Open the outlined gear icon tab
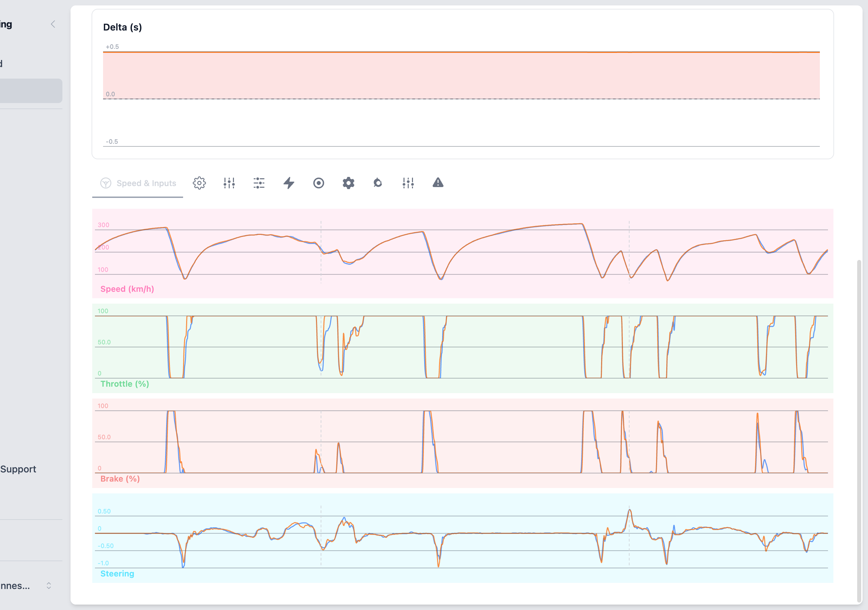Screen dimensions: 868x610 pyautogui.click(x=199, y=183)
